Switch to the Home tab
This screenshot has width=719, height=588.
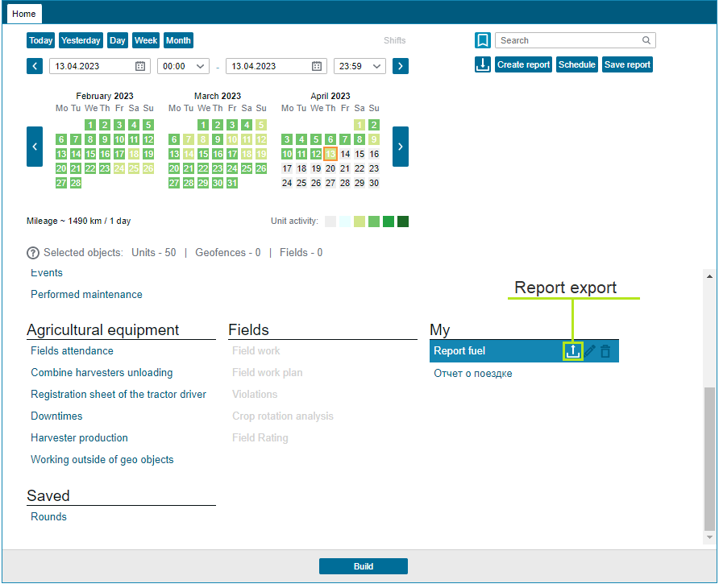tap(24, 14)
